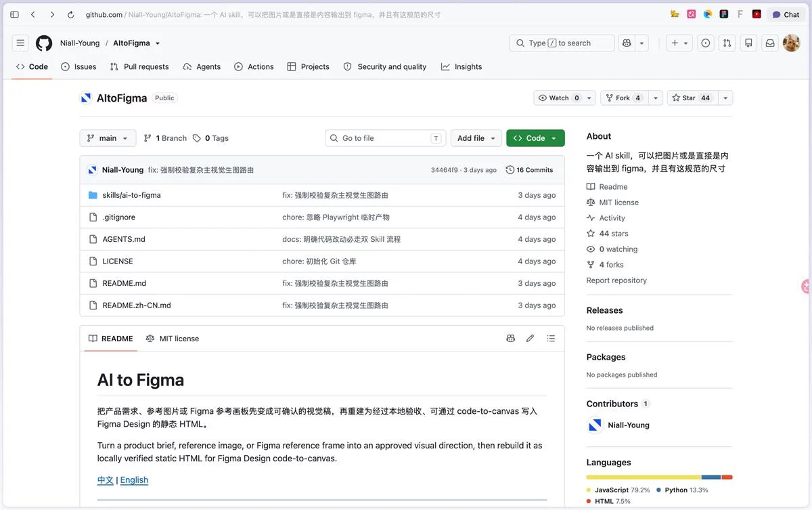Open the README.zh-CN.md file
The width and height of the screenshot is (812, 510).
pyautogui.click(x=137, y=305)
